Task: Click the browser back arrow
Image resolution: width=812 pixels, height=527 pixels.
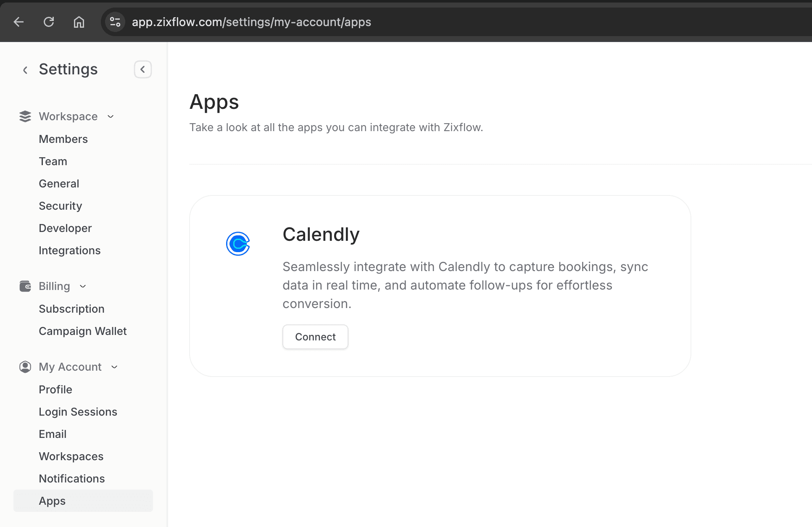Action: [x=18, y=22]
